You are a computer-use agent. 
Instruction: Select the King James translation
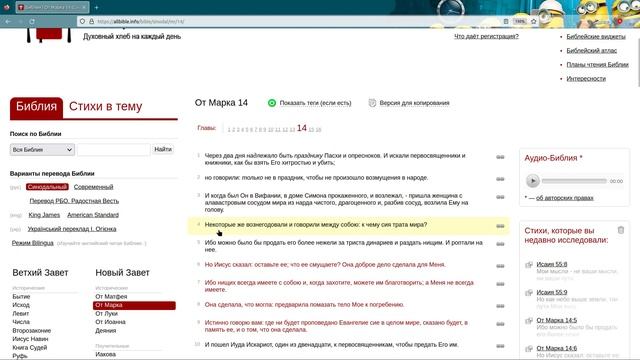click(44, 215)
